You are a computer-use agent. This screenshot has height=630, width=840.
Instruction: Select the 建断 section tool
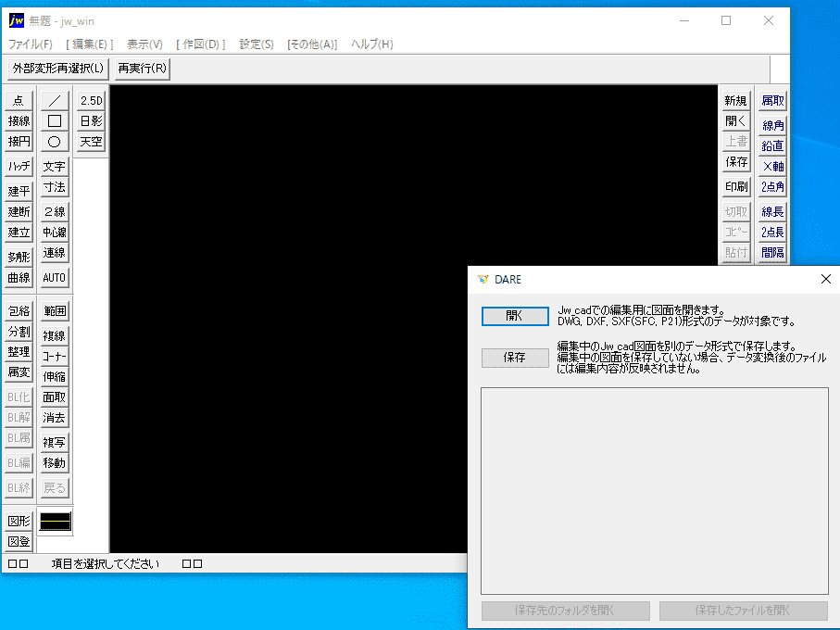(19, 211)
